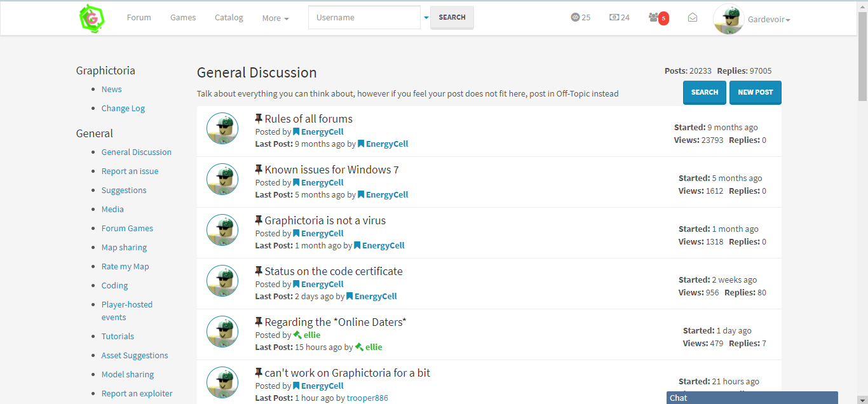This screenshot has height=404, width=868.
Task: Open the Player-hosted events link
Action: (127, 311)
